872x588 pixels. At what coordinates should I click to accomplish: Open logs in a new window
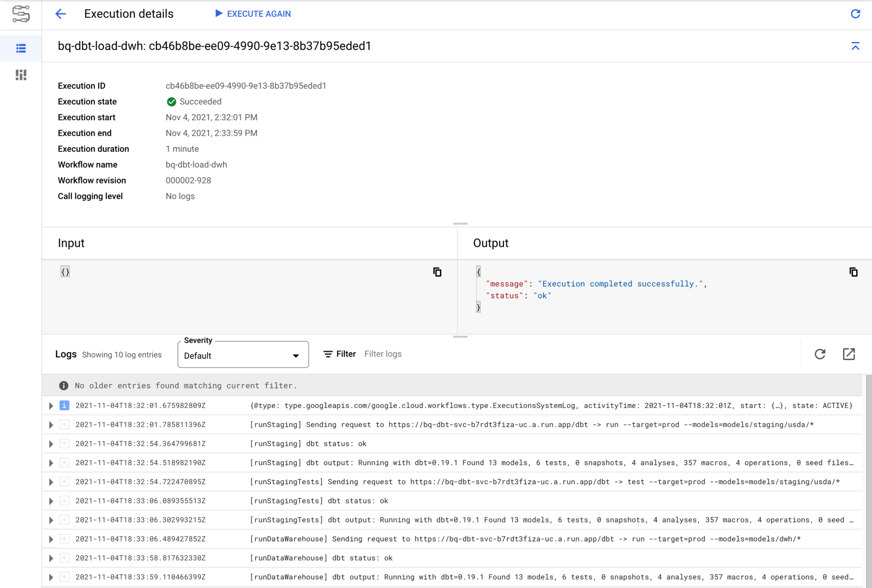point(849,354)
